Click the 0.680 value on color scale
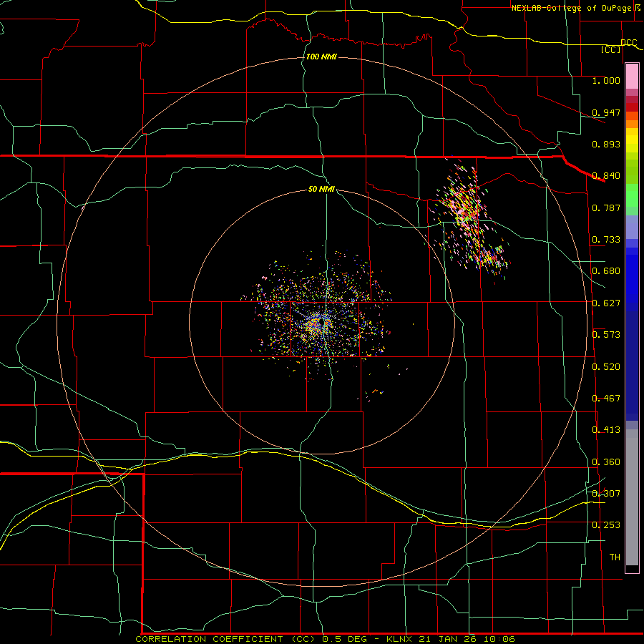 (606, 271)
